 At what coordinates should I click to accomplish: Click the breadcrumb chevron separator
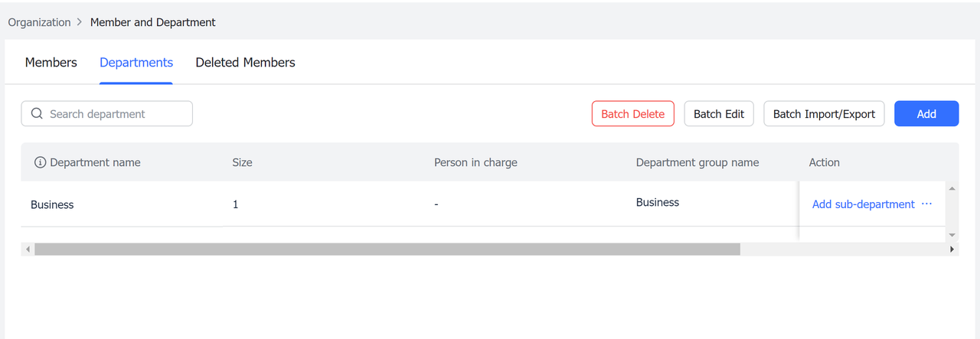coord(79,22)
